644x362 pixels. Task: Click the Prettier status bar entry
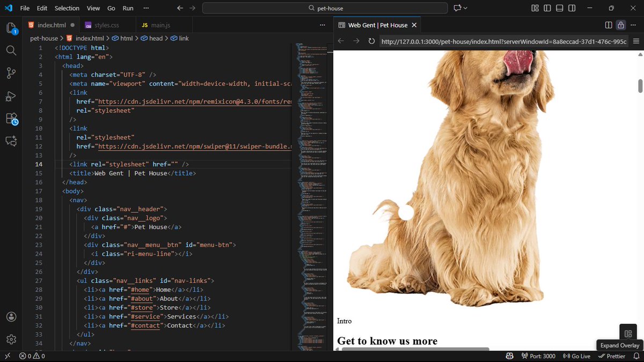(612, 356)
